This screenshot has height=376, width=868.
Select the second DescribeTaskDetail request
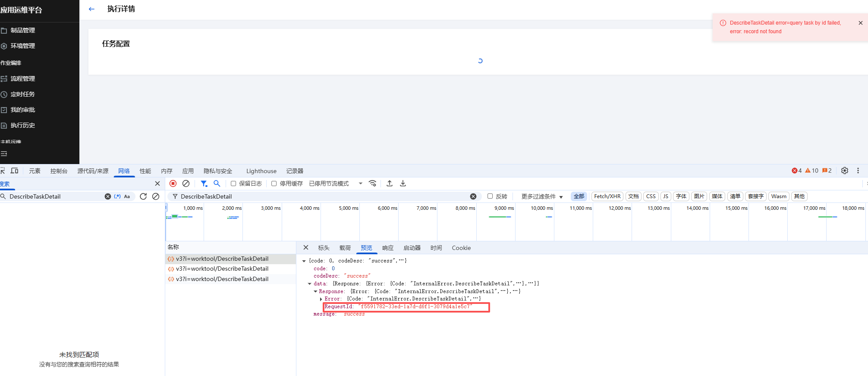coord(222,269)
